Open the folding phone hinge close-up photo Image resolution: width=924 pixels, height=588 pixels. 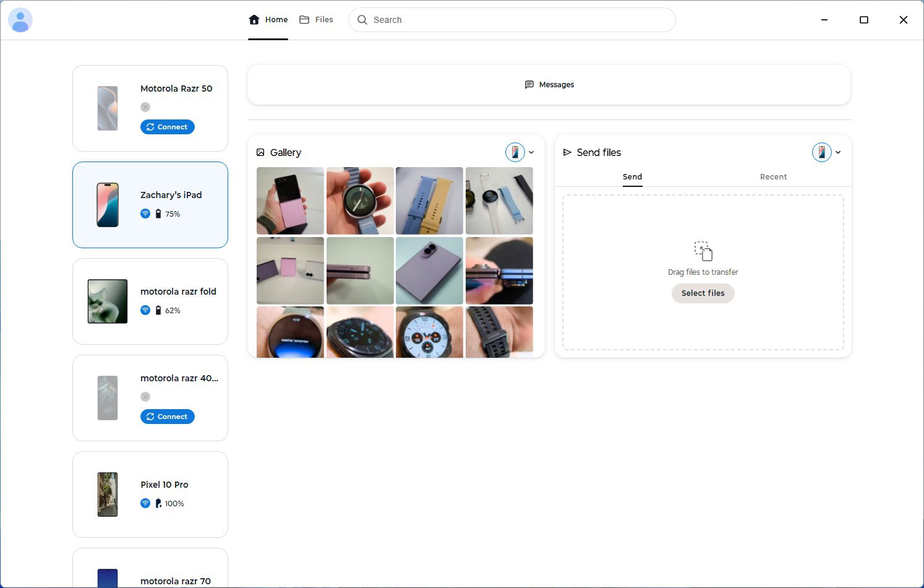499,270
